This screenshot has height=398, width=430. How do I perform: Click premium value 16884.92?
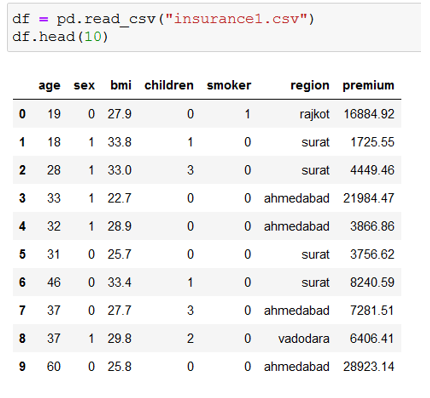tap(369, 114)
